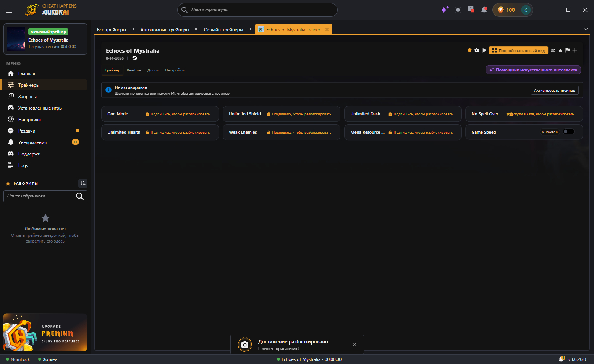Image resolution: width=594 pixels, height=364 pixels.
Task: Click the plus icon in the trainer header
Action: pos(575,50)
